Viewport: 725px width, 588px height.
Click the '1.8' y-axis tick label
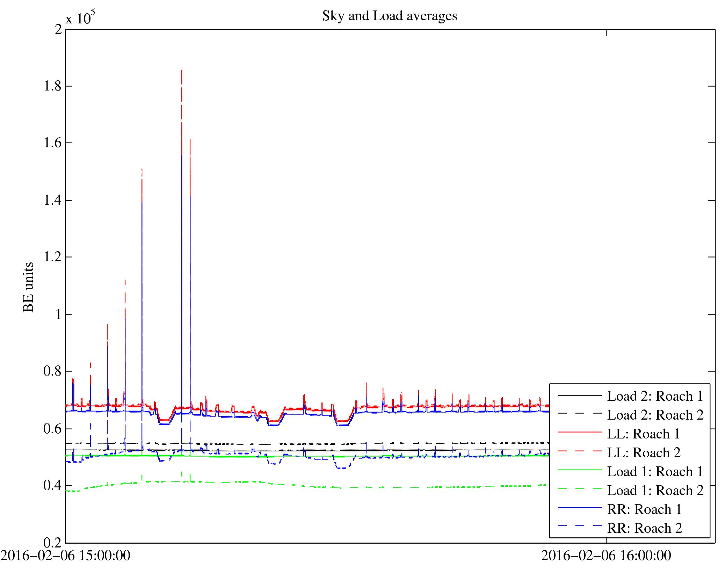coord(52,86)
